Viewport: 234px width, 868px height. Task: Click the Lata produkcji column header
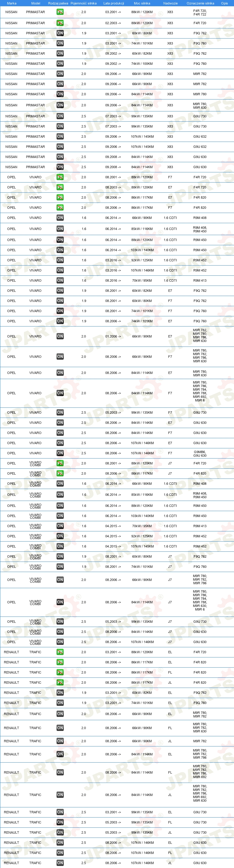click(x=113, y=3)
